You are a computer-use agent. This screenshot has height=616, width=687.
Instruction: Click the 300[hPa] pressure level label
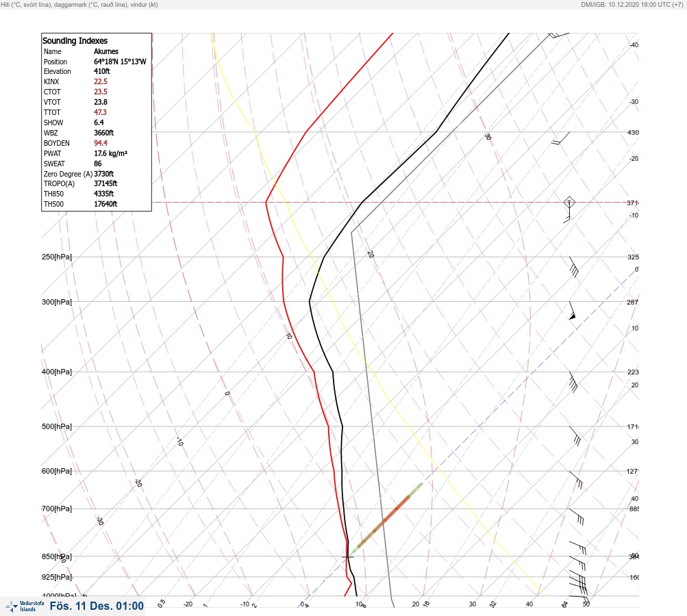pos(57,302)
